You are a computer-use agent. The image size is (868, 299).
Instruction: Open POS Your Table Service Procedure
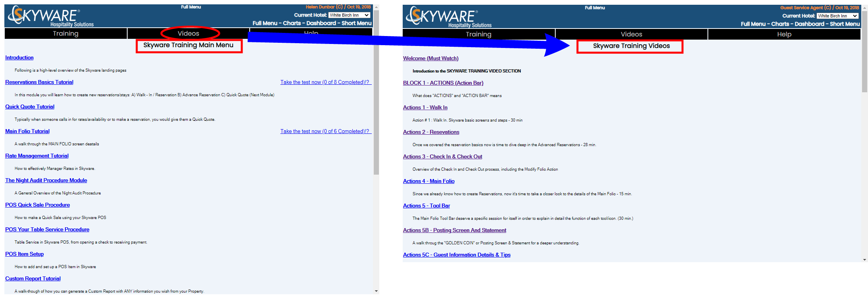[x=47, y=230]
